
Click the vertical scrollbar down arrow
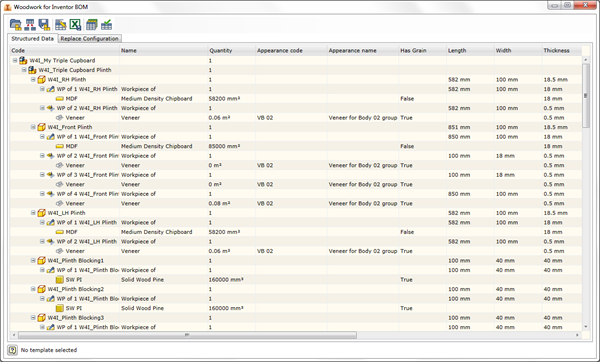pyautogui.click(x=585, y=327)
